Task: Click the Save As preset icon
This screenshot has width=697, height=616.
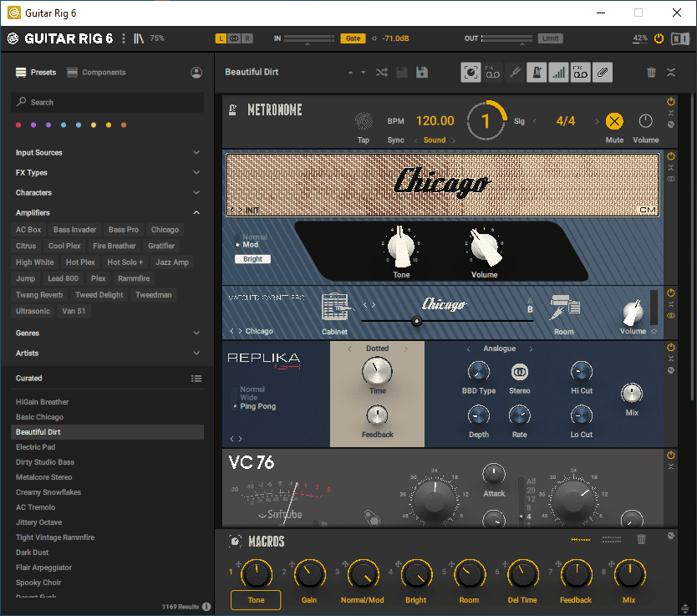Action: click(422, 73)
